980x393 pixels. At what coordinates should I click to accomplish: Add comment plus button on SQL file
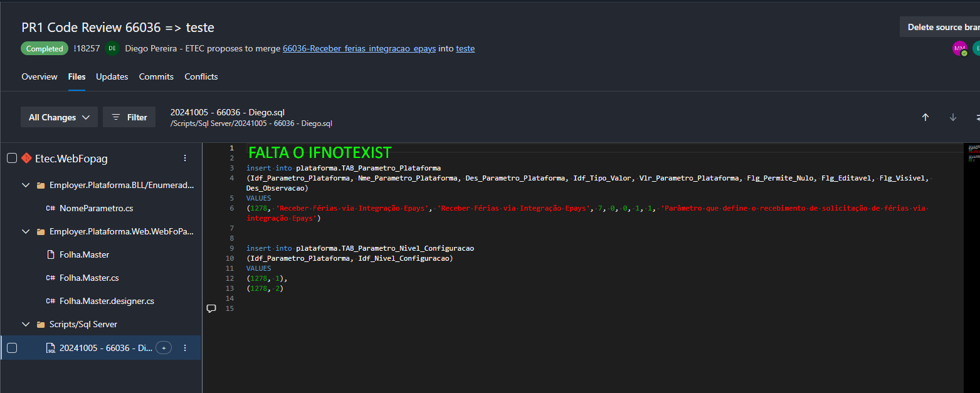(164, 348)
